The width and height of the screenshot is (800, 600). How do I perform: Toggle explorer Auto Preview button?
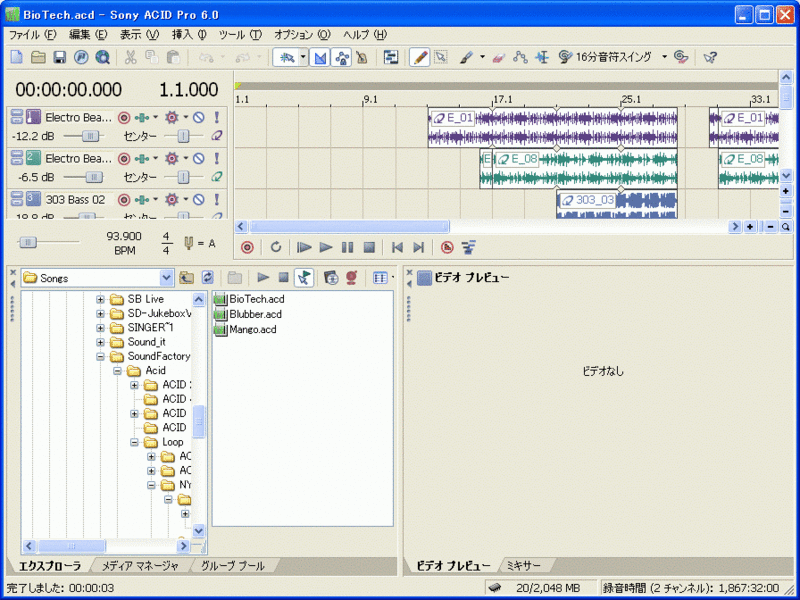coord(304,278)
